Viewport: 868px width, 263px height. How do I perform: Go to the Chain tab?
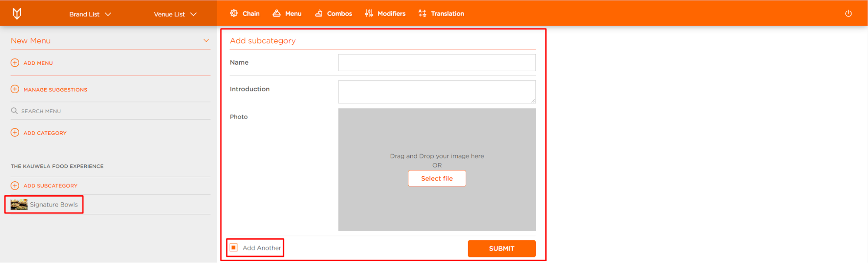pyautogui.click(x=245, y=13)
